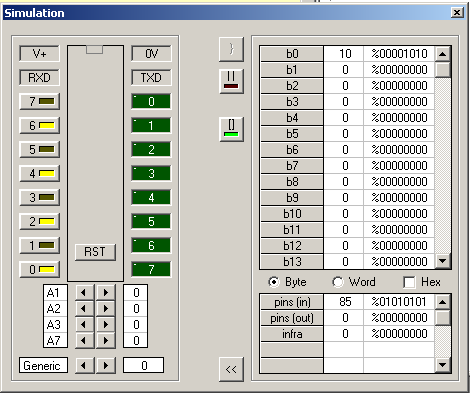Click the pins (in) row label

[x=292, y=302]
